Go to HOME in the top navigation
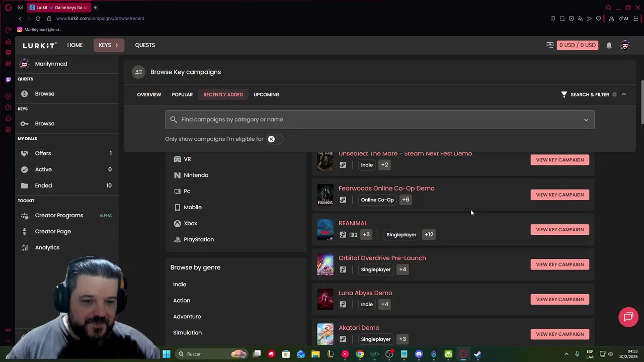The height and width of the screenshot is (362, 644). [75, 45]
